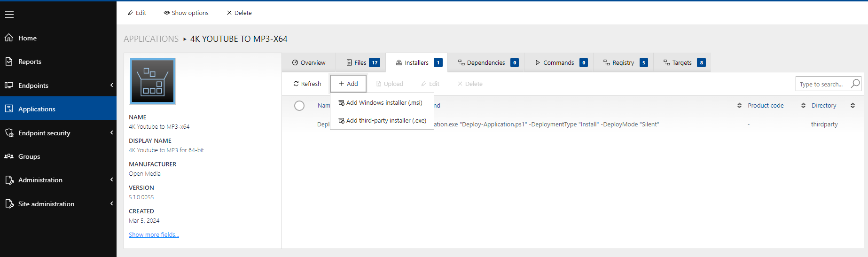Viewport: 868px width, 257px height.
Task: Click Show options button
Action: (186, 13)
